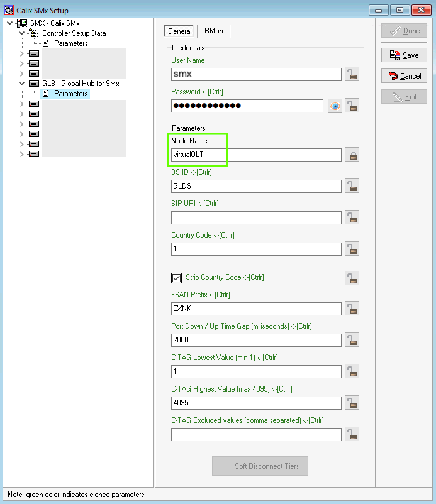This screenshot has height=504, width=436.
Task: Click the Done button
Action: (404, 31)
